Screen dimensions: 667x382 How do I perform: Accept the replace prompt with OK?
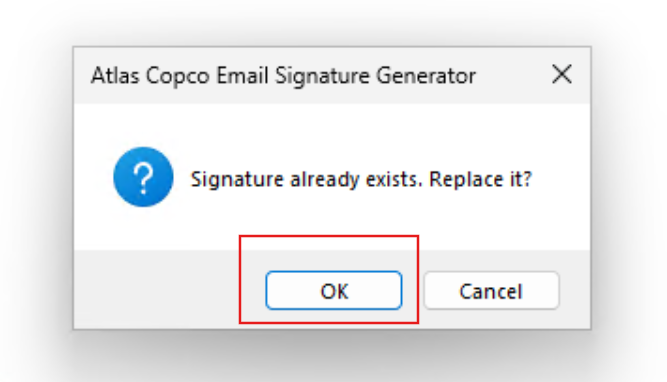[334, 291]
